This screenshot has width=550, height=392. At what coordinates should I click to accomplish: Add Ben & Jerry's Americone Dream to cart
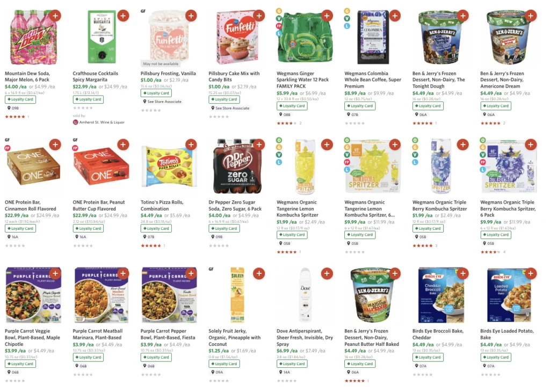pos(530,16)
